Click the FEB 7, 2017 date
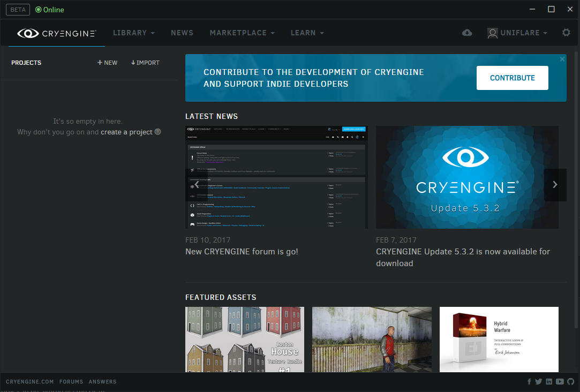580x392 pixels. [x=396, y=240]
